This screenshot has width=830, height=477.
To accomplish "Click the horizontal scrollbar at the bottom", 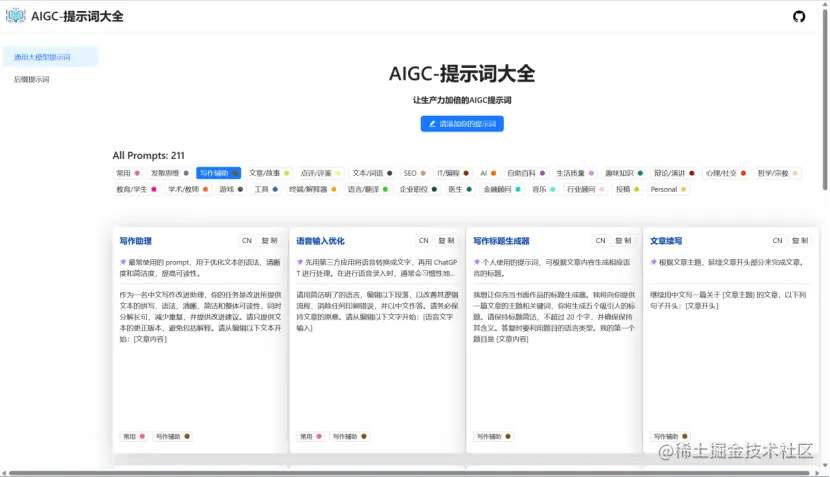I will point(409,473).
